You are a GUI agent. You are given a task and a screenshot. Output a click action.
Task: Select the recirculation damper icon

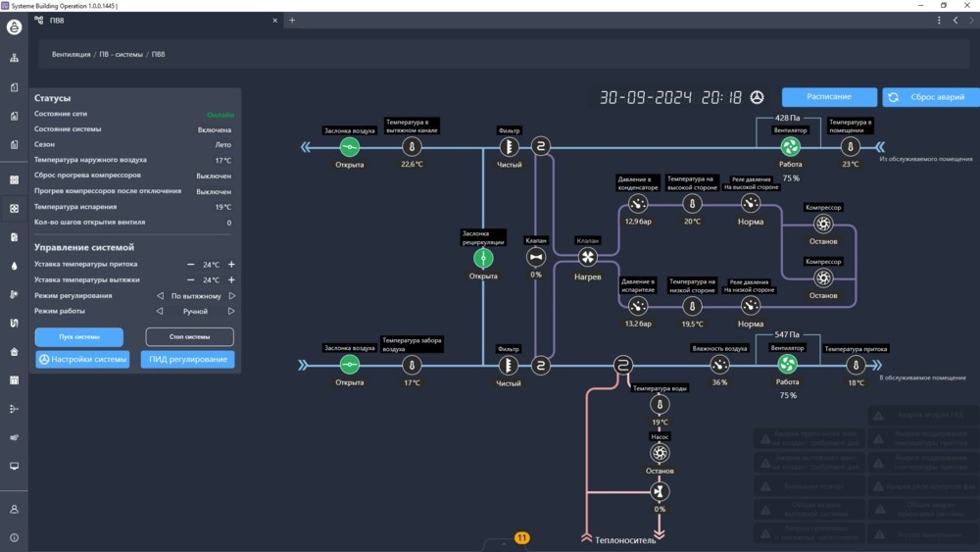tap(483, 258)
